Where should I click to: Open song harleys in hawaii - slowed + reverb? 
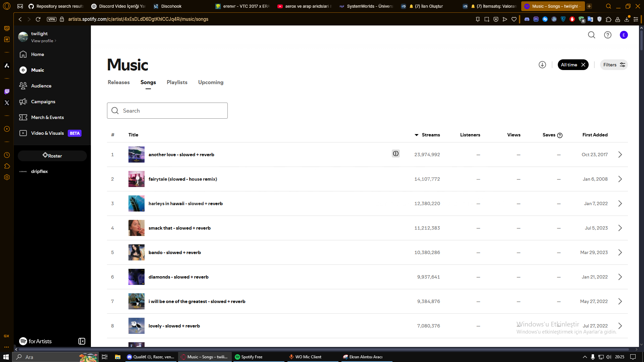(x=185, y=203)
